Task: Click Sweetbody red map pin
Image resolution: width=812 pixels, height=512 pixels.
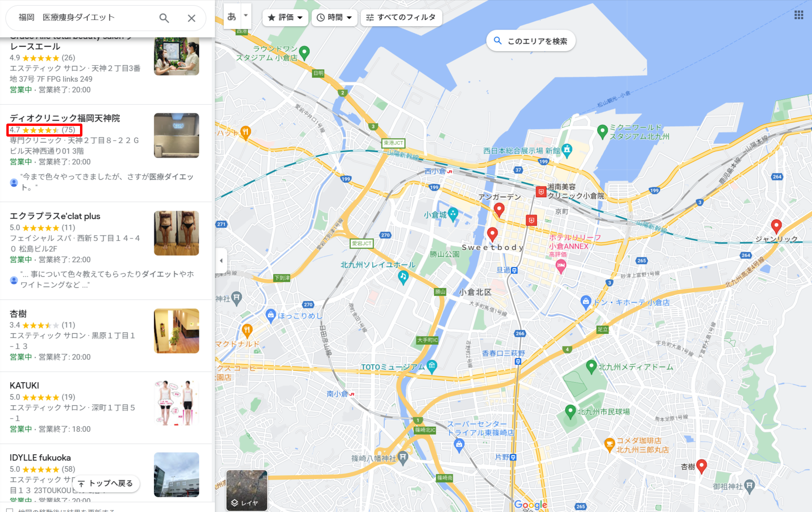Action: (492, 234)
